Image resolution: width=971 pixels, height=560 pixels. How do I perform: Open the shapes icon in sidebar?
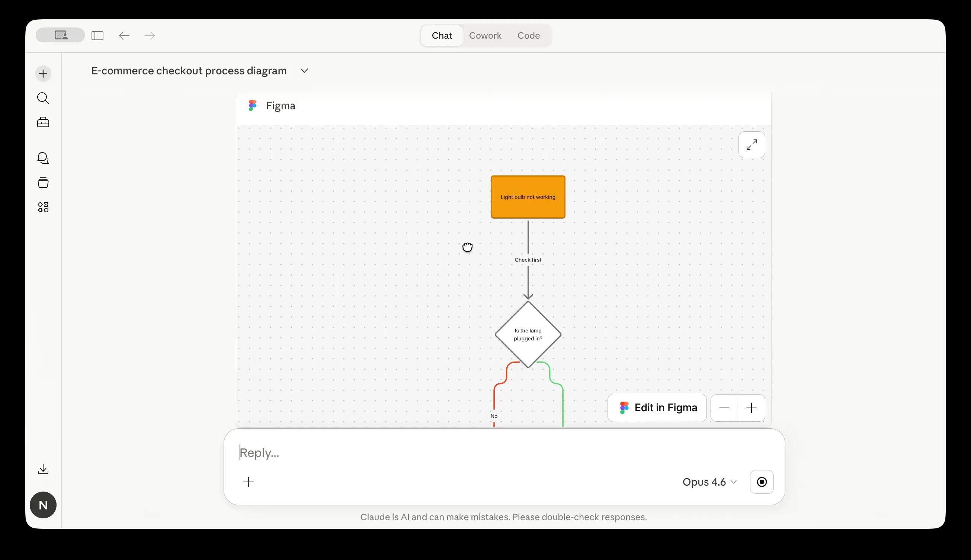pyautogui.click(x=43, y=207)
